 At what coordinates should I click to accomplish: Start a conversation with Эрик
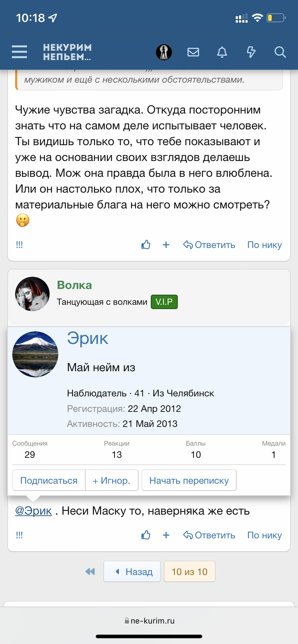189,480
